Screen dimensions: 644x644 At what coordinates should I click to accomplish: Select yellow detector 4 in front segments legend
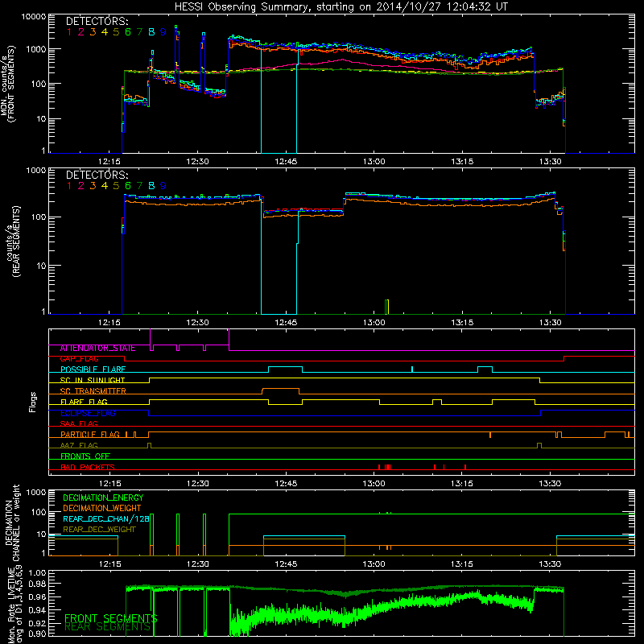coord(105,32)
